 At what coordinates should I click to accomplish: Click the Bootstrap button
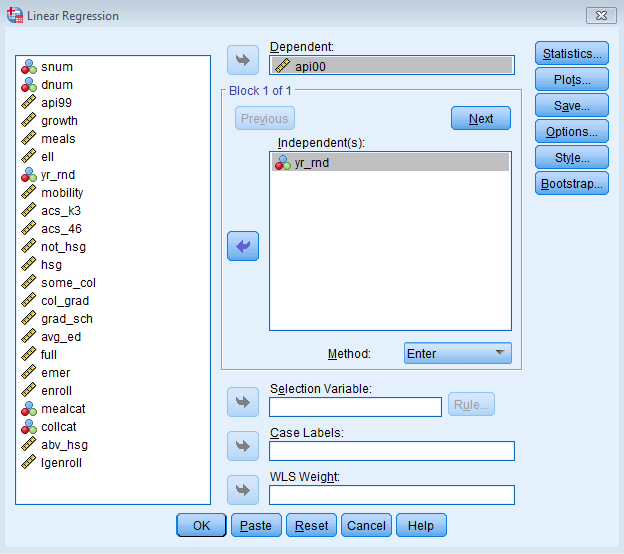point(572,184)
